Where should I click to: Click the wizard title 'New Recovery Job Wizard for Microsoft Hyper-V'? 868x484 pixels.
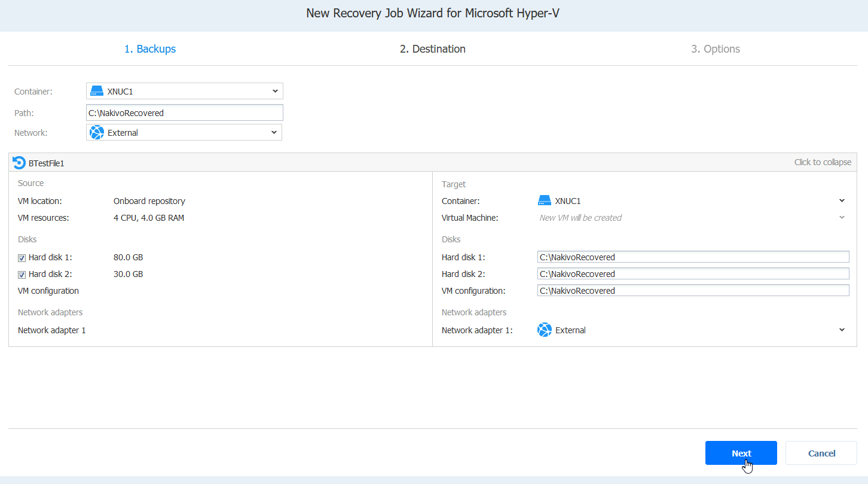(x=433, y=13)
